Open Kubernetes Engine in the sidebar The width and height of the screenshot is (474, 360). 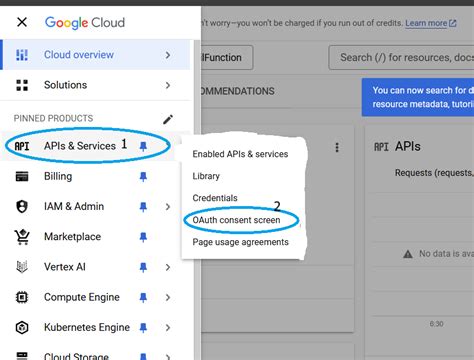[x=87, y=328]
